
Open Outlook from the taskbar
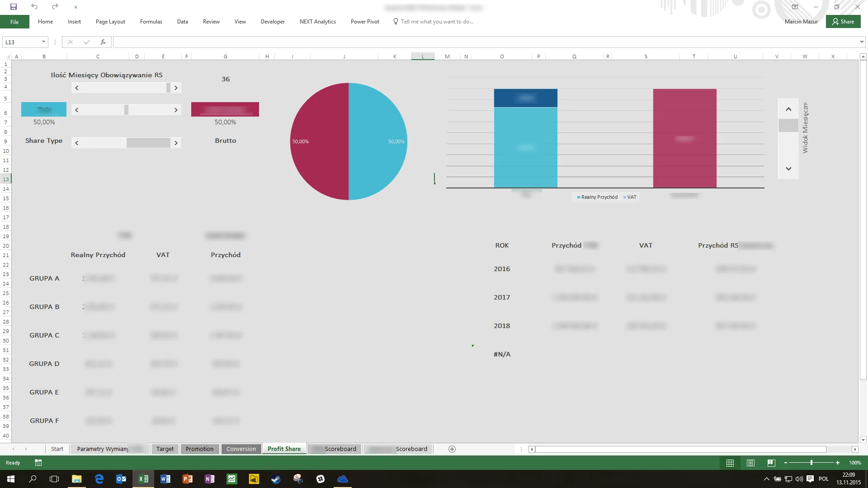[x=121, y=479]
